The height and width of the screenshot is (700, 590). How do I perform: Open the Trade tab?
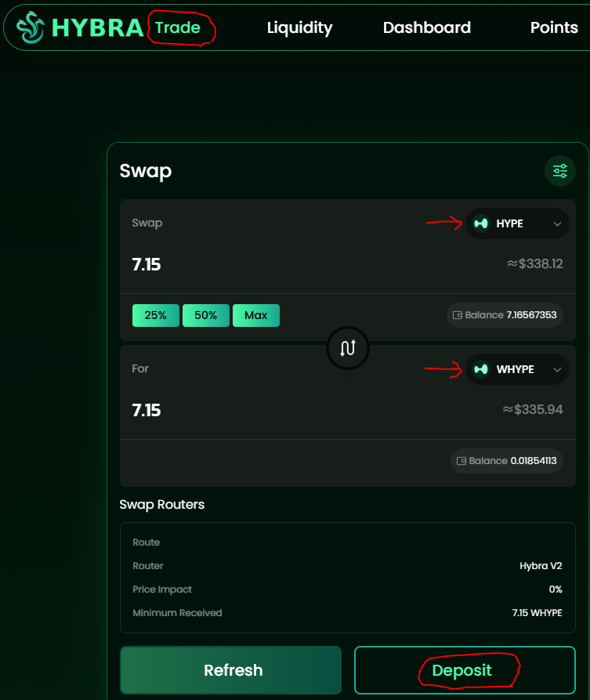tap(178, 27)
